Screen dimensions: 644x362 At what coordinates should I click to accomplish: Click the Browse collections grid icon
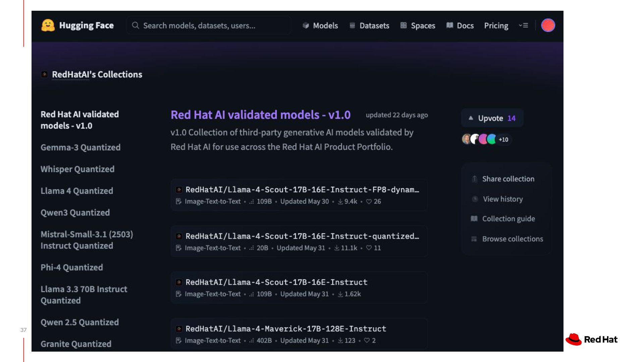[x=474, y=239]
